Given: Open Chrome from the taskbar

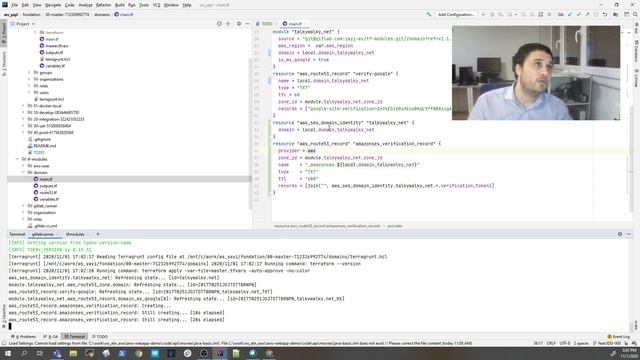Looking at the screenshot, I should 138,353.
